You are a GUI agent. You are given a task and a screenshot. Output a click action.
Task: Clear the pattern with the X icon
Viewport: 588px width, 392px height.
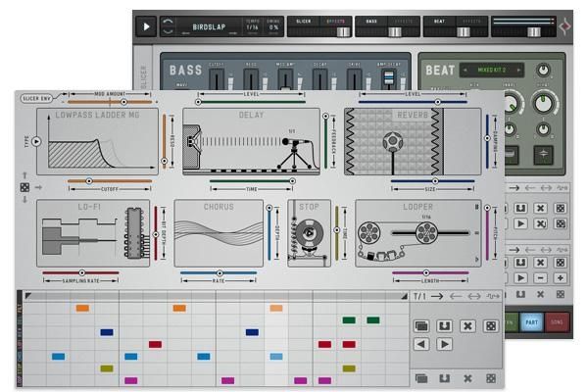pos(467,325)
